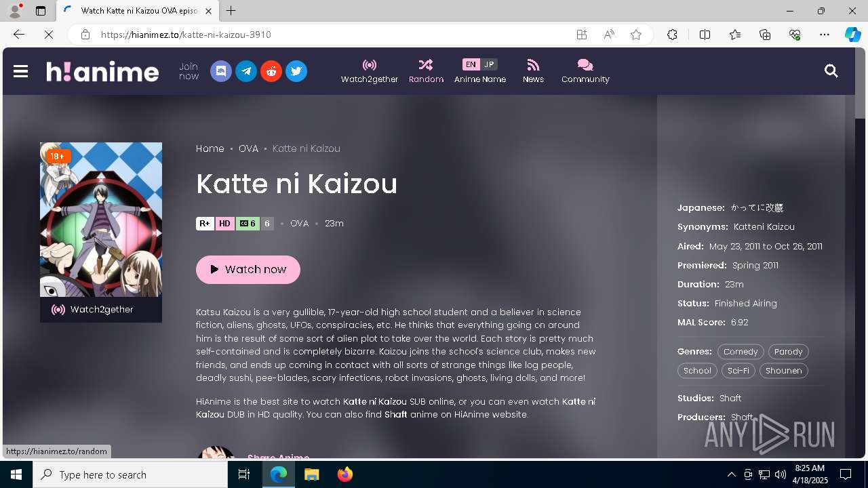
Task: Select the School genre tag
Action: click(x=697, y=371)
